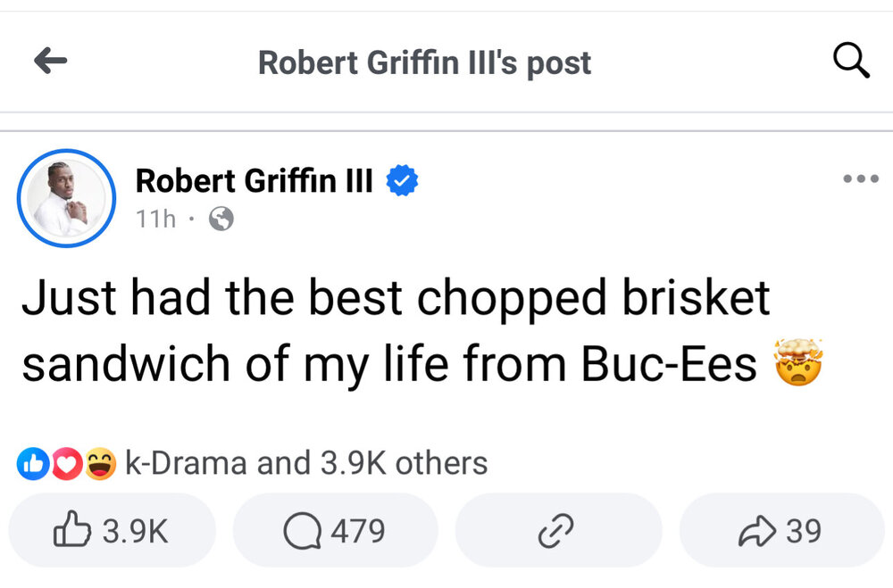Open search with the magnifier icon
893x588 pixels.
pyautogui.click(x=850, y=61)
